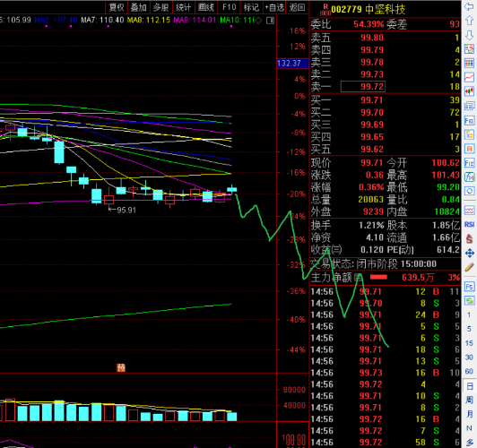
Task: Click the RSI indicator icon
Action: [469, 224]
